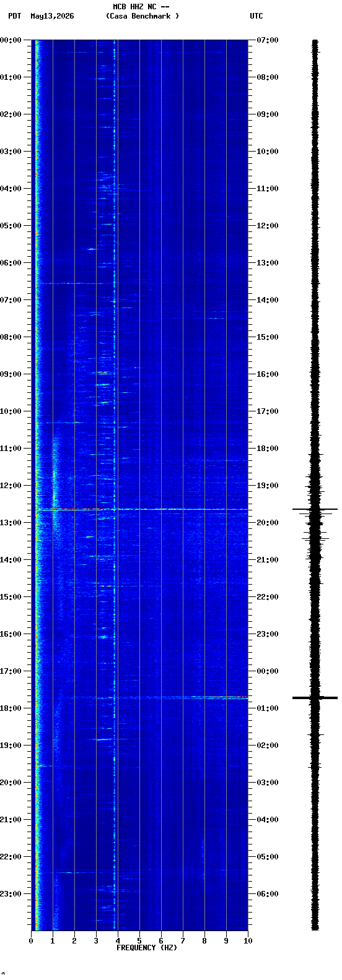Click the 'FREQUENCY (HZ)' axis label

147,948
